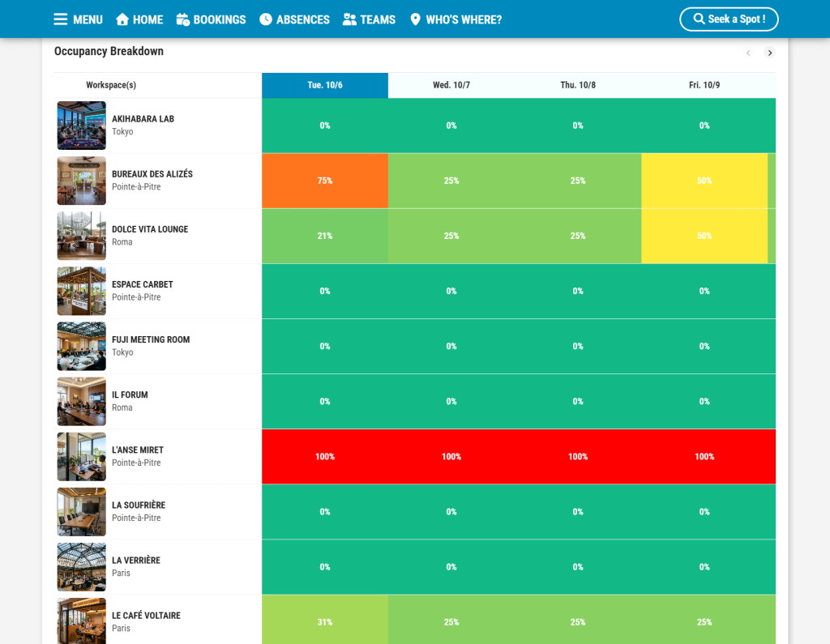Click the 21% Tuesday cell for Dolce Vita Lounge
830x644 pixels.
(325, 236)
